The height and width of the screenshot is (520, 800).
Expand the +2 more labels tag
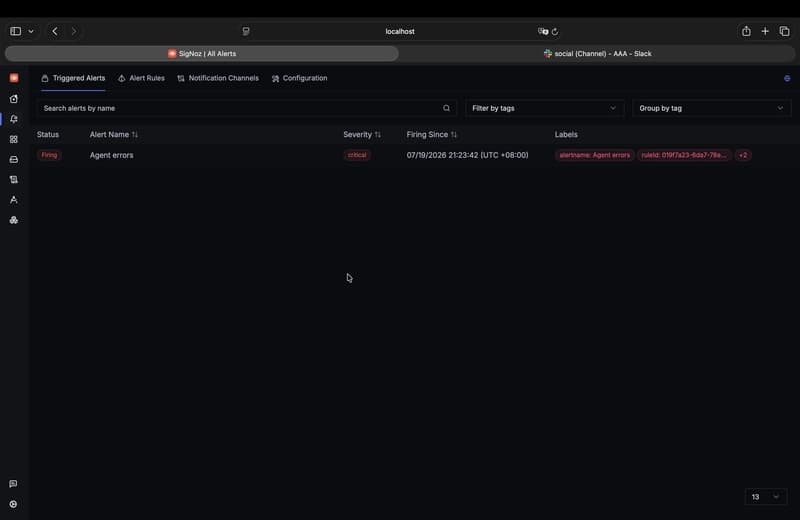(743, 155)
